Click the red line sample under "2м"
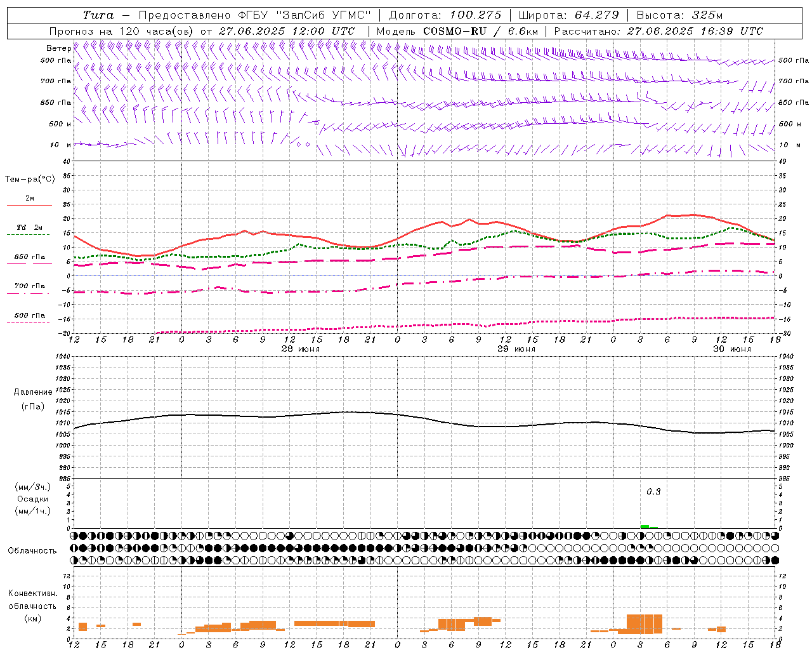Viewport: 812px width, 650px height. click(29, 205)
